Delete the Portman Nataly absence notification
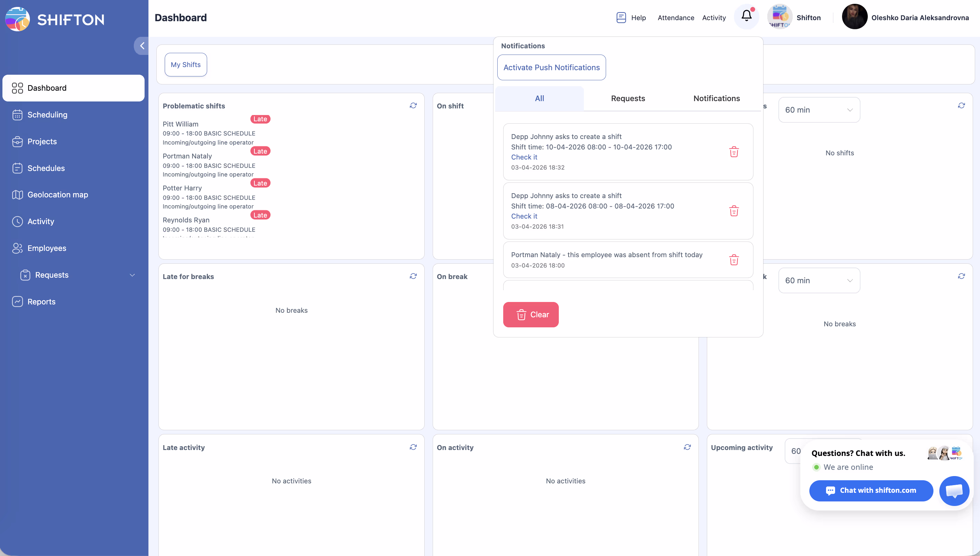 734,260
